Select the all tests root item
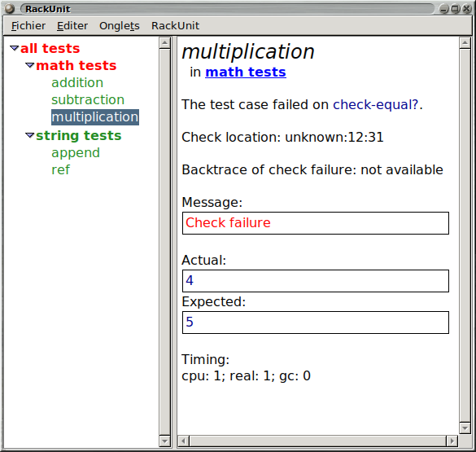Screen dimensions: 476x452 [50, 48]
